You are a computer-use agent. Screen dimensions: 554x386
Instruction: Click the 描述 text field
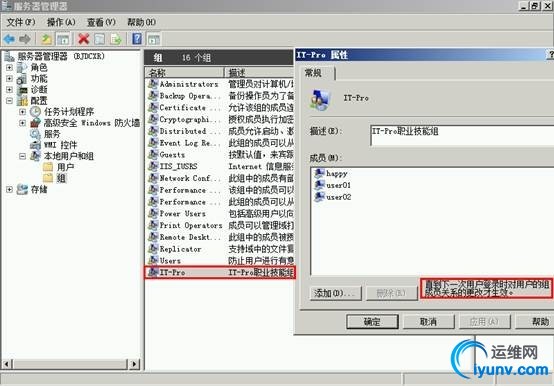click(x=462, y=136)
